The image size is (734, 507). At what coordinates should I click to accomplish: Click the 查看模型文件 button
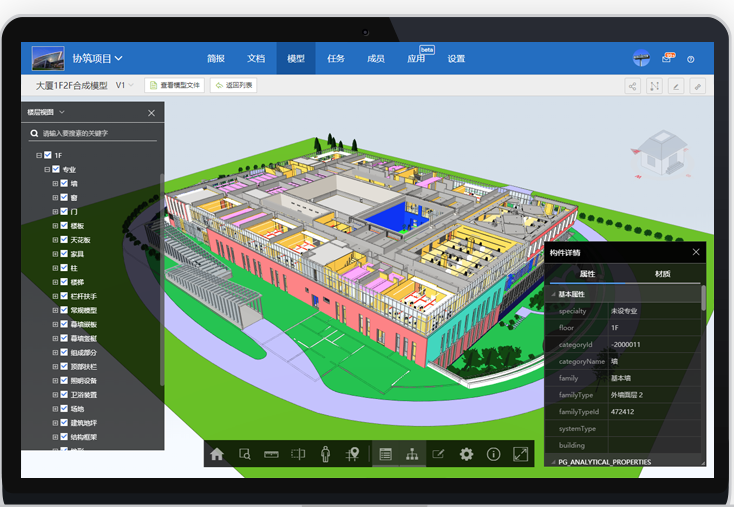175,86
